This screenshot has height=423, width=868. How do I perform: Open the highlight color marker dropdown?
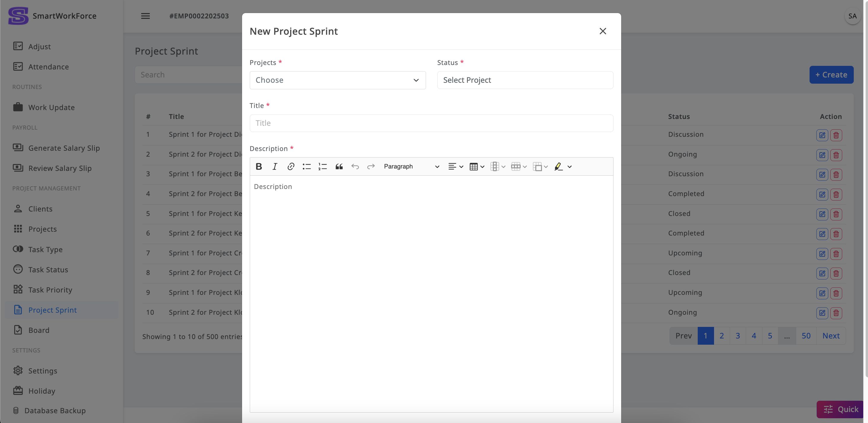pos(569,166)
